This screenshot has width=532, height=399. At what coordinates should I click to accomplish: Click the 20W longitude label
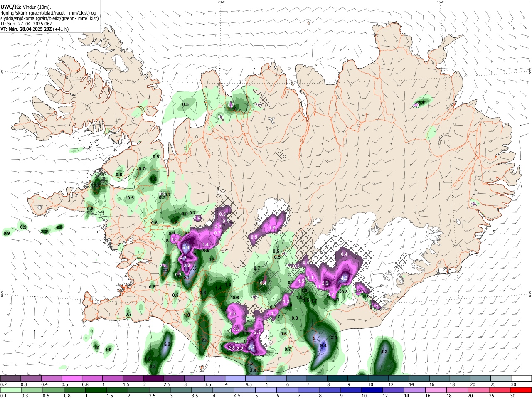(221, 2)
